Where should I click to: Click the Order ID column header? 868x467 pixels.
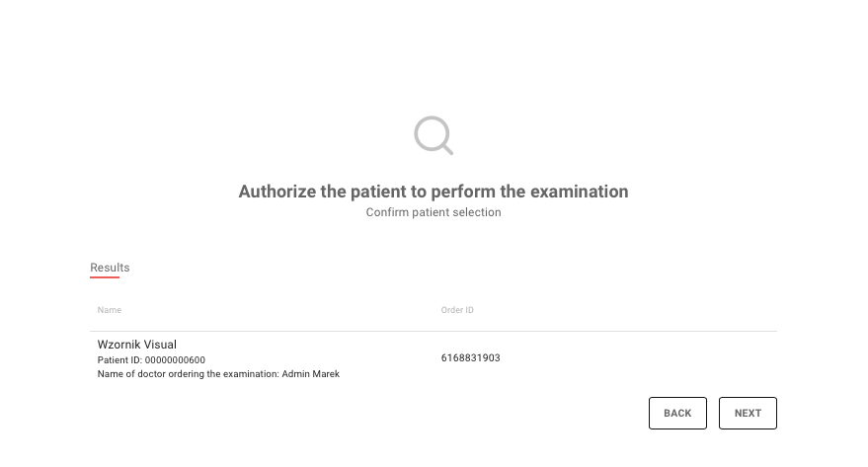coord(457,310)
